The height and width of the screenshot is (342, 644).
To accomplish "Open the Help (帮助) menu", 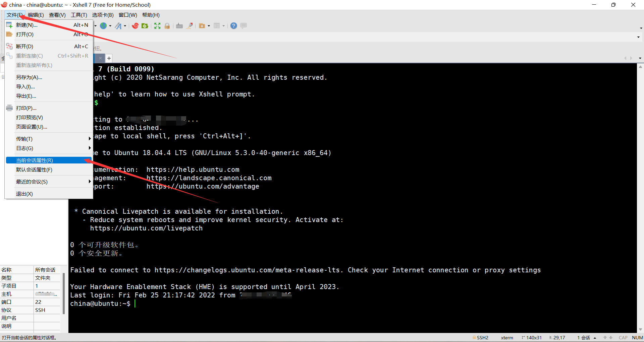I will click(x=151, y=15).
